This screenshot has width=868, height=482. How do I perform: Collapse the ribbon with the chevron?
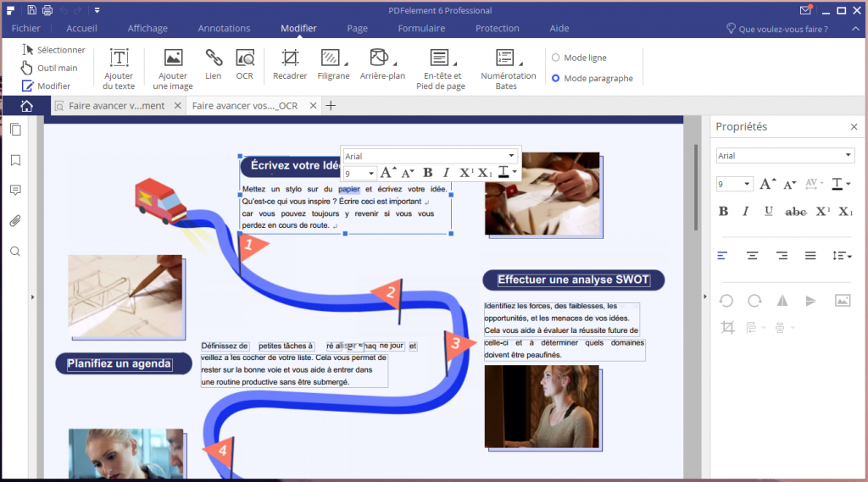click(x=856, y=29)
